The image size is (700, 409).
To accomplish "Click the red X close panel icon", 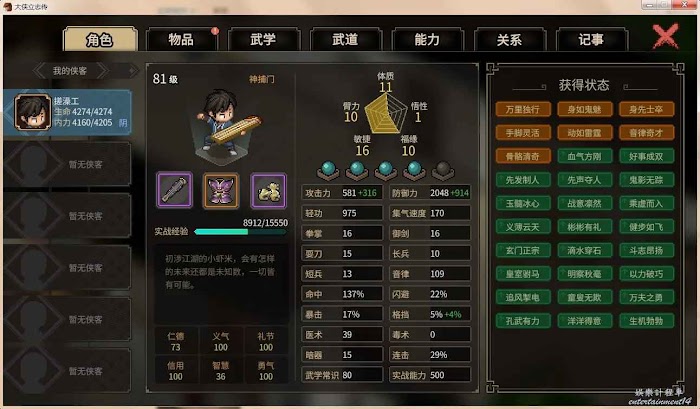I will (665, 37).
